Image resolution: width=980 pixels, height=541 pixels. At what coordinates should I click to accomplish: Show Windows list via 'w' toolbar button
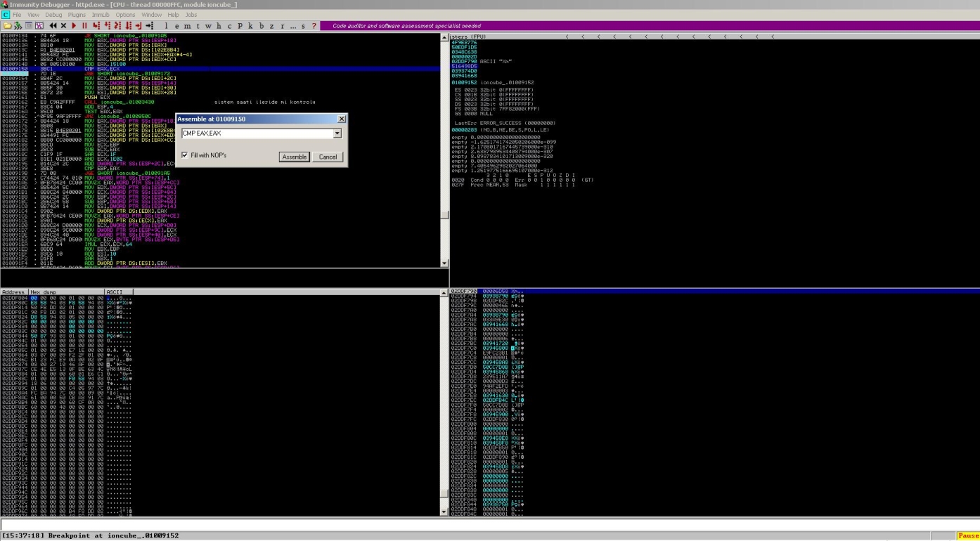208,25
